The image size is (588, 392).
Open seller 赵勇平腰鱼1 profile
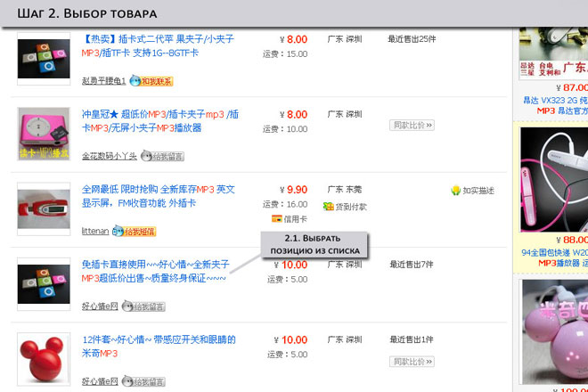pyautogui.click(x=103, y=81)
